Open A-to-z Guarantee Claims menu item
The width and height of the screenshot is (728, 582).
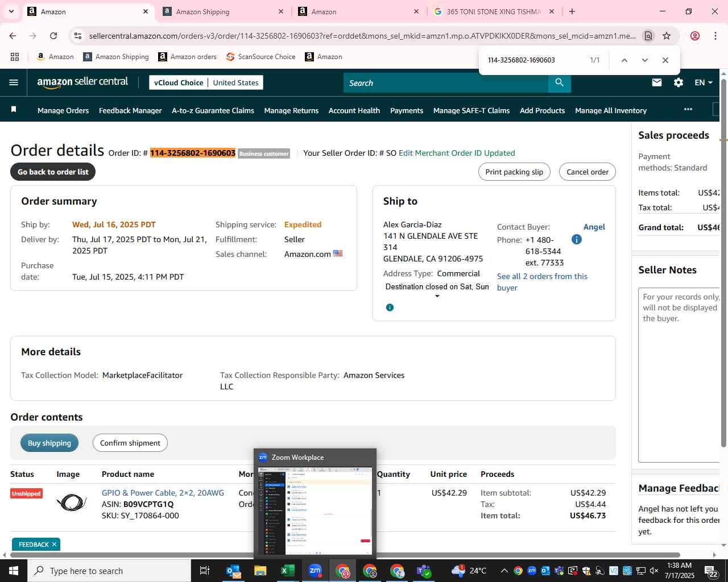213,110
